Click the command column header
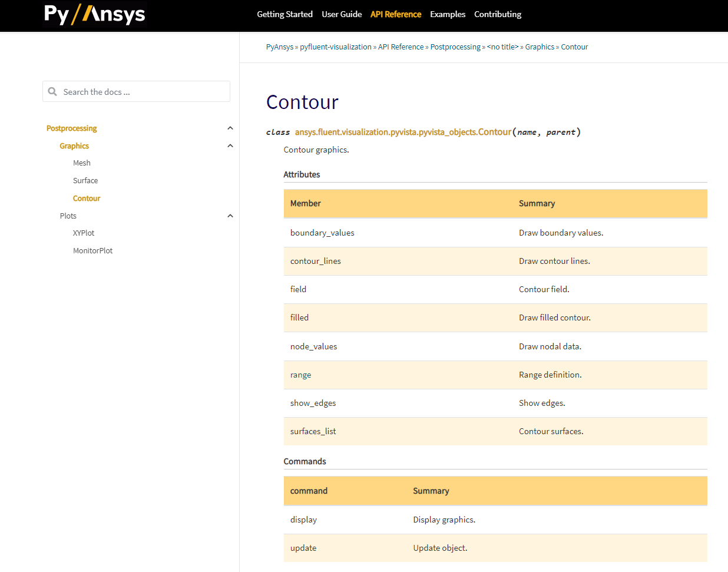728x572 pixels. coord(309,491)
